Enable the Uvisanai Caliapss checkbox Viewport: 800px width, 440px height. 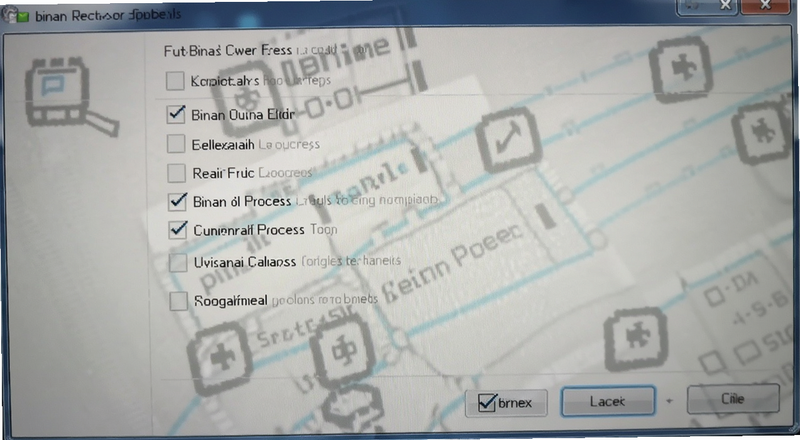click(178, 263)
